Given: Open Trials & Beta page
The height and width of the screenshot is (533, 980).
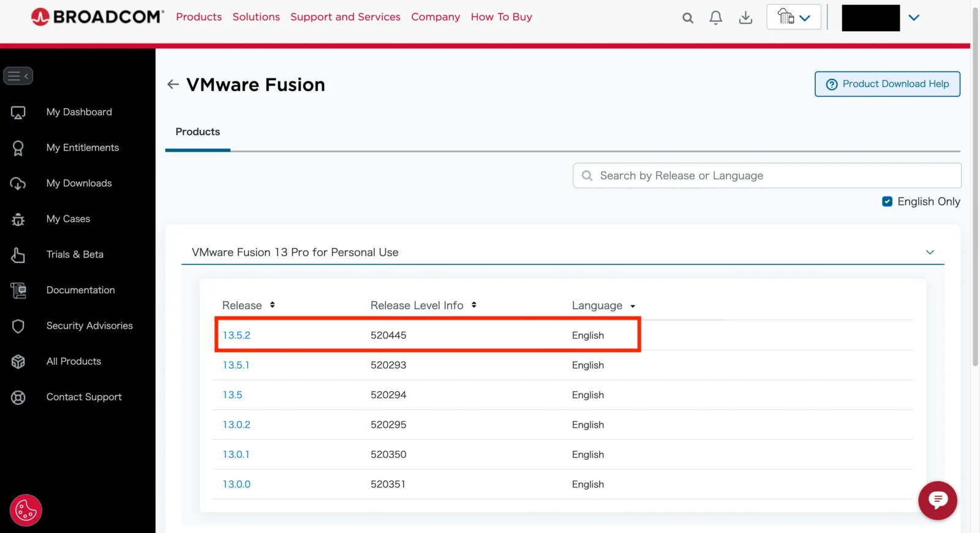Looking at the screenshot, I should point(75,255).
